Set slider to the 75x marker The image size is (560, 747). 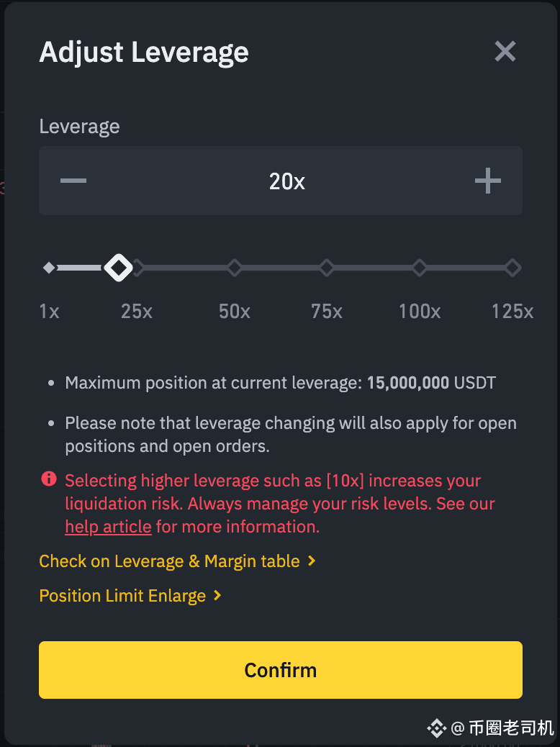coord(327,268)
